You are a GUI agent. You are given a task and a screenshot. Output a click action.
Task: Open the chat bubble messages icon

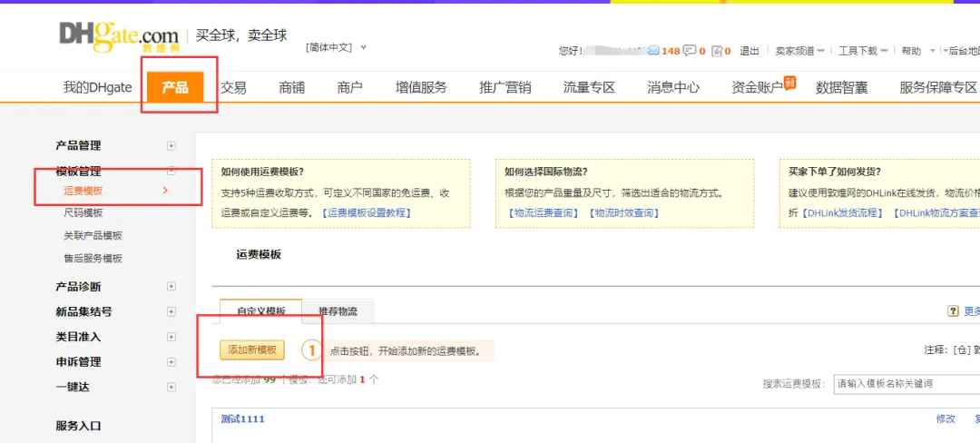pos(690,51)
